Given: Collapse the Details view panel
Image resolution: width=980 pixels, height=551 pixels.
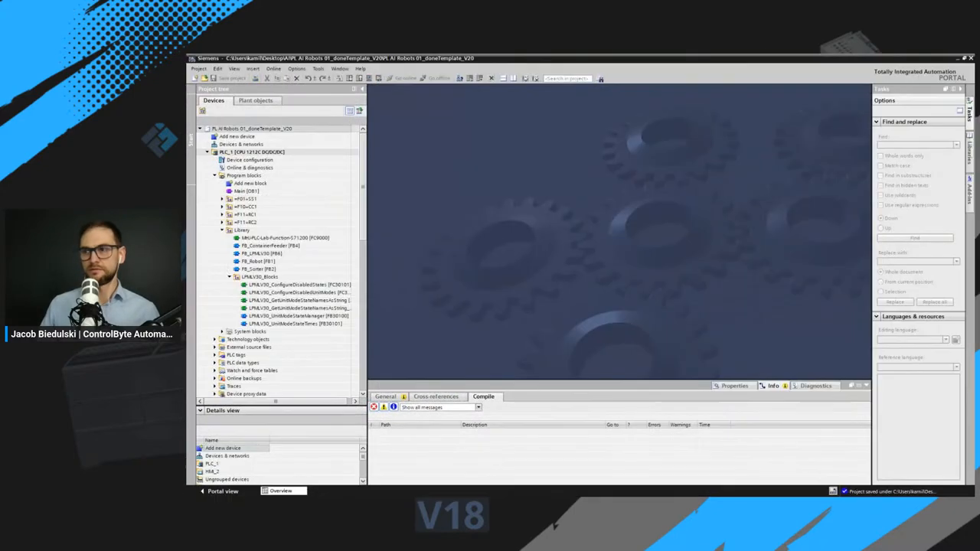Looking at the screenshot, I should coord(201,410).
